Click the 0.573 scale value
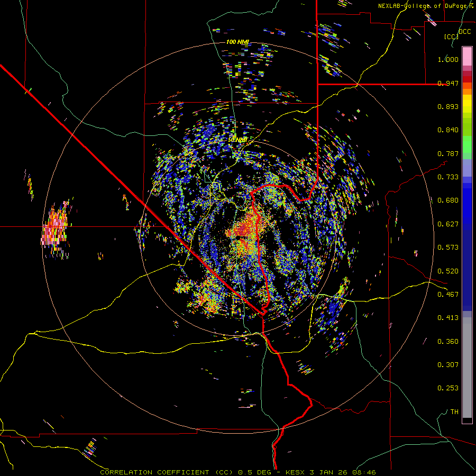Viewport: 476px width, 476px height. click(x=448, y=248)
